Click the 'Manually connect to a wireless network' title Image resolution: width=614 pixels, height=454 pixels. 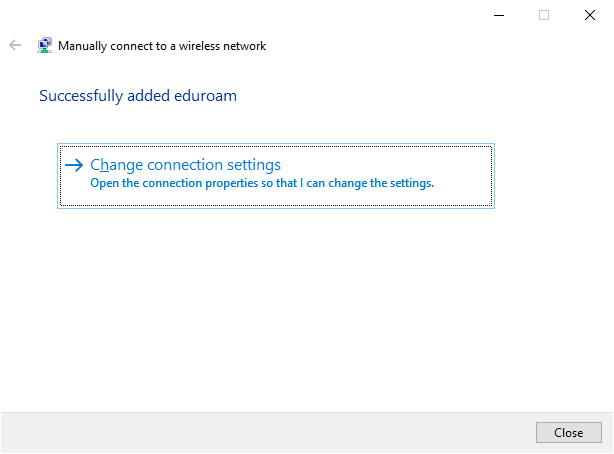tap(162, 46)
